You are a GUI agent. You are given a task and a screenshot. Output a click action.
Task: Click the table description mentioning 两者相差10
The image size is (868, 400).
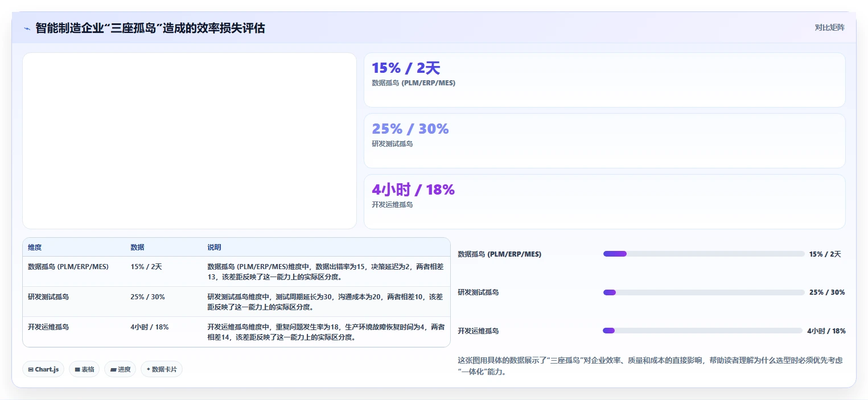tap(325, 302)
